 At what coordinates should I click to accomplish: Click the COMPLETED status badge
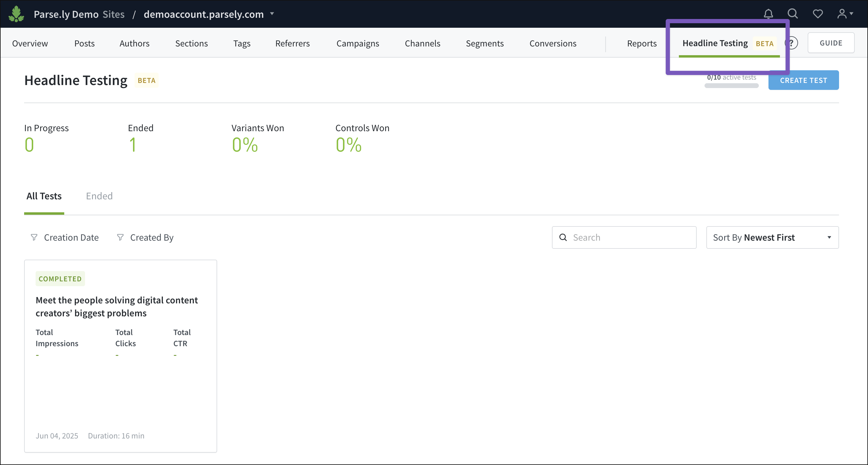point(60,279)
